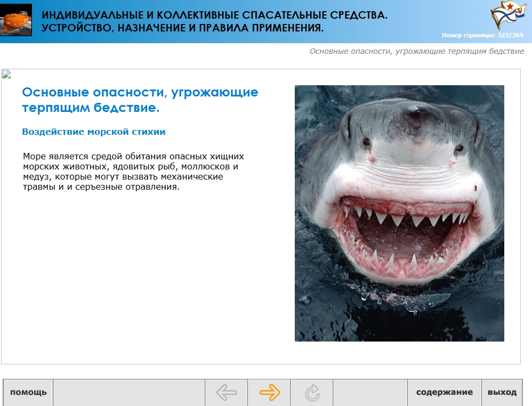Click the italic grey section breadcrumb text

[416, 52]
